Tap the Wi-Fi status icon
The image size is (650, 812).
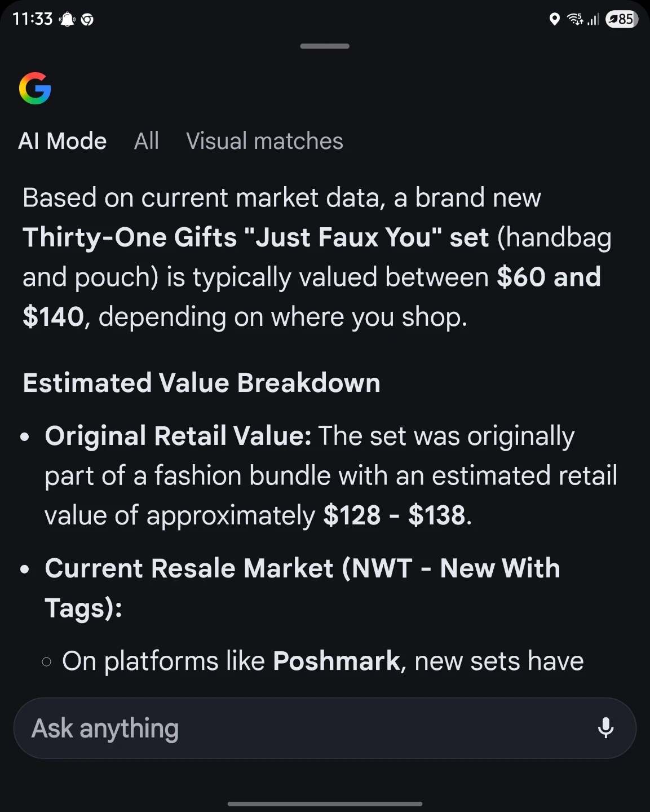(x=574, y=20)
